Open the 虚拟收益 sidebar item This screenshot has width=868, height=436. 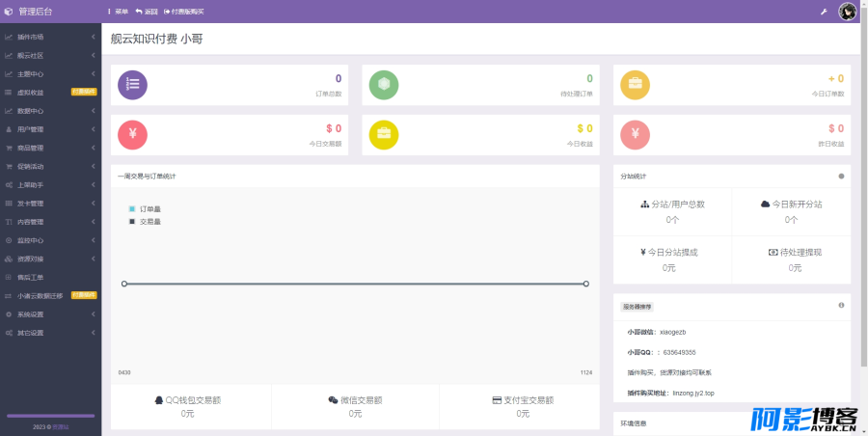[51, 93]
